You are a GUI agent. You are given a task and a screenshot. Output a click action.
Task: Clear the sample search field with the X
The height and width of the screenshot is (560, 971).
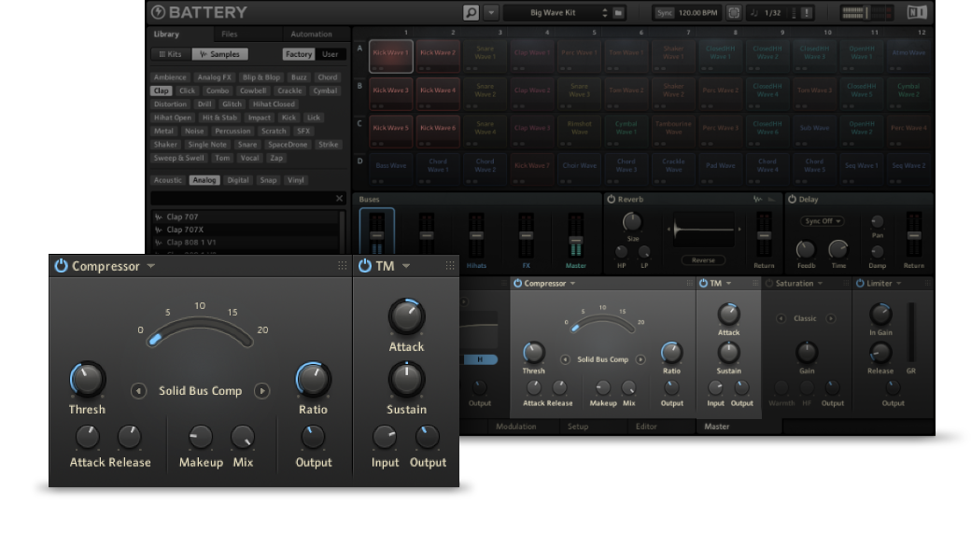pos(339,198)
